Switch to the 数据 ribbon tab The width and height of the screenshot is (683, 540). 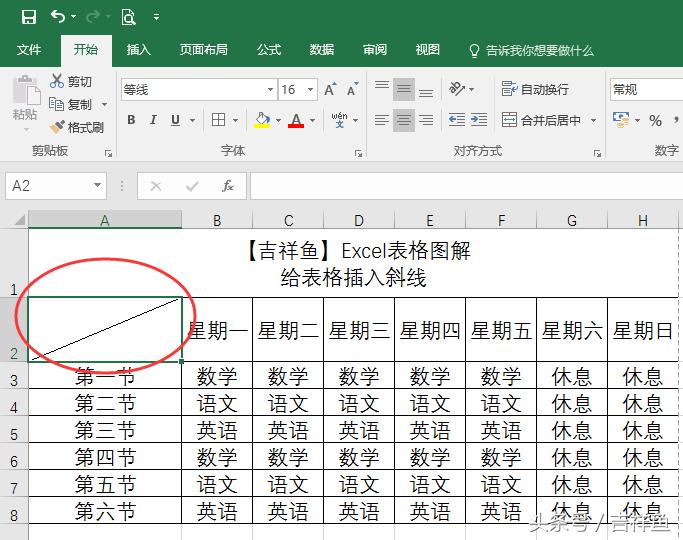(322, 50)
